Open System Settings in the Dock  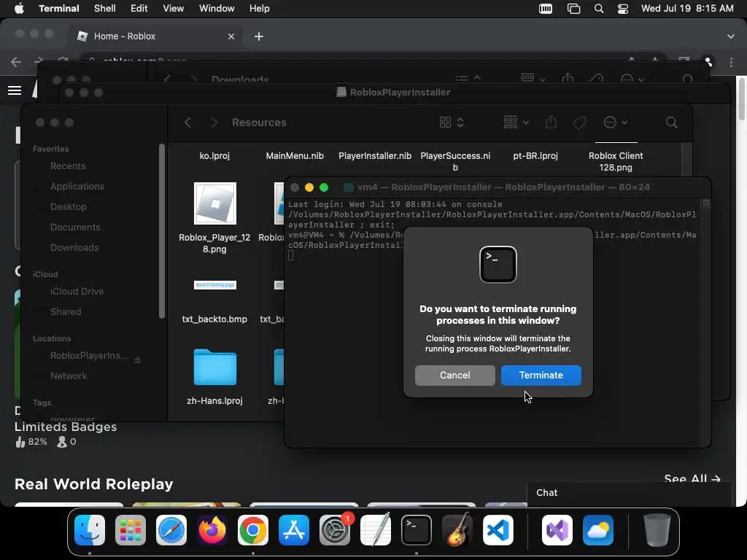tap(335, 530)
